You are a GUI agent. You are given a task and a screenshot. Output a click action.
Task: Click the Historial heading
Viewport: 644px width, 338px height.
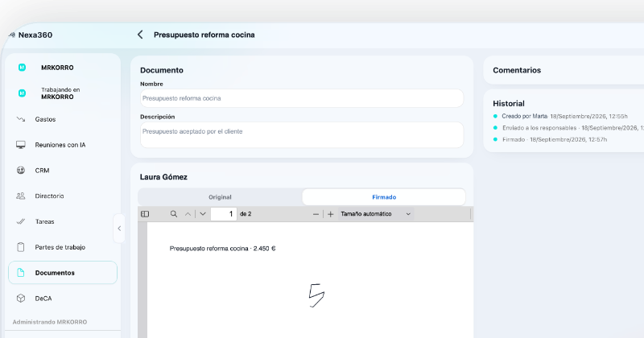pos(509,104)
